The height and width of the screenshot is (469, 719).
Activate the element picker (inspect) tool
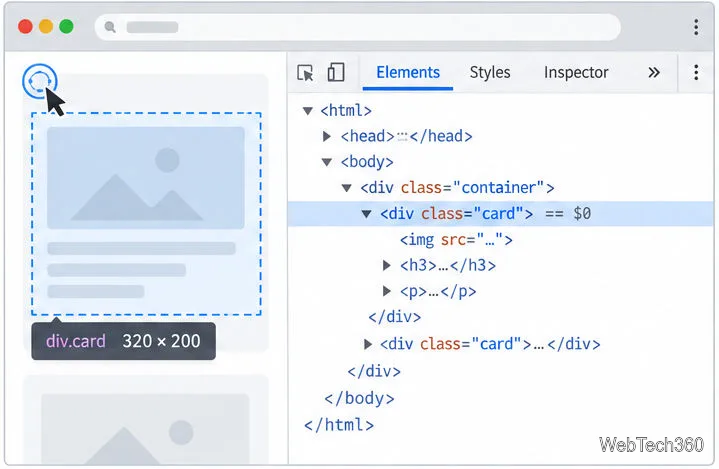pyautogui.click(x=305, y=72)
